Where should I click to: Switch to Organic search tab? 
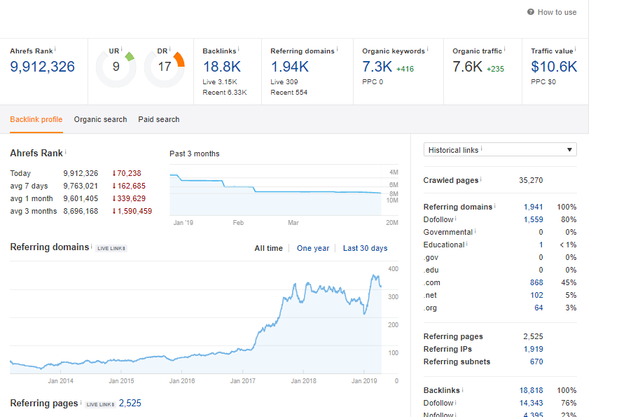(x=100, y=120)
